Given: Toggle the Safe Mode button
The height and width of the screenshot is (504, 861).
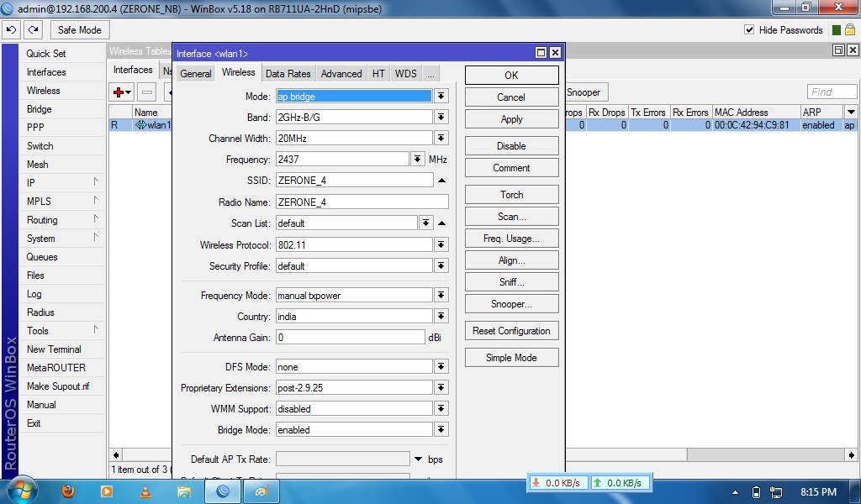Looking at the screenshot, I should coord(80,30).
